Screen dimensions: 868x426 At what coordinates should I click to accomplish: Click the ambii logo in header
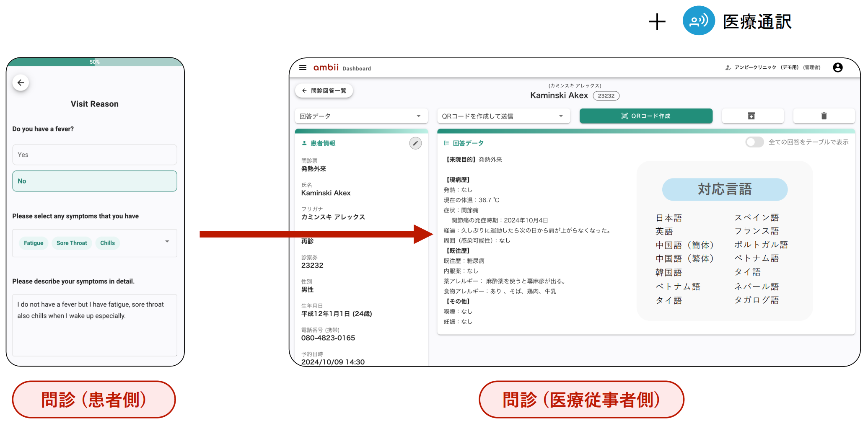(x=326, y=67)
